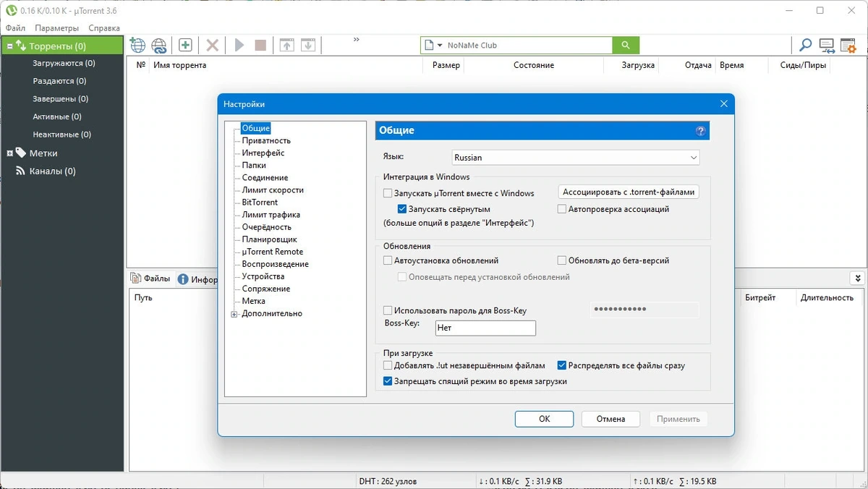Click the Boss-Key password field
The image size is (868, 489).
click(x=645, y=310)
